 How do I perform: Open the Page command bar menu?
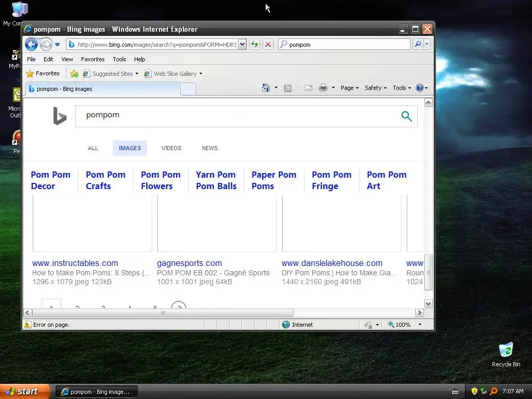(350, 88)
